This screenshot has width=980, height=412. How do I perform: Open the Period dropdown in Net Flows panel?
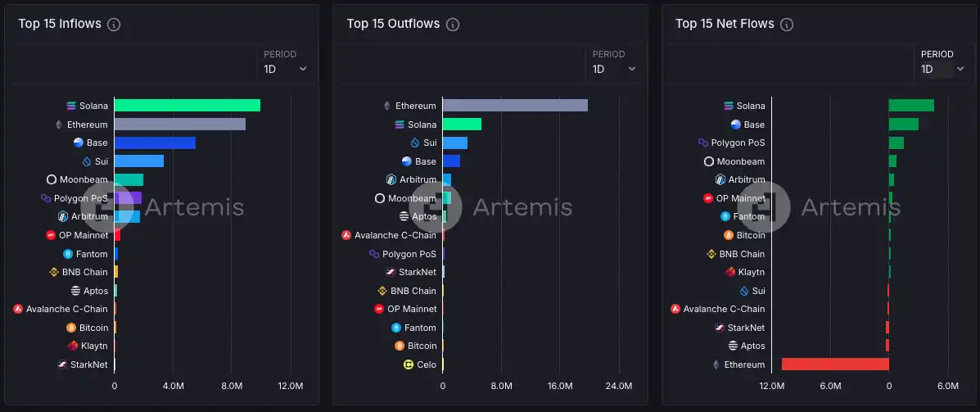click(942, 70)
